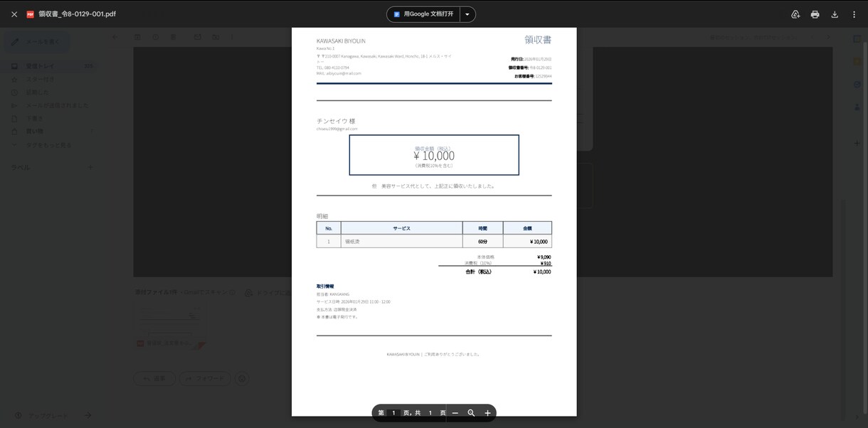Click the 60分 table cell
The width and height of the screenshot is (868, 428).
pos(482,242)
